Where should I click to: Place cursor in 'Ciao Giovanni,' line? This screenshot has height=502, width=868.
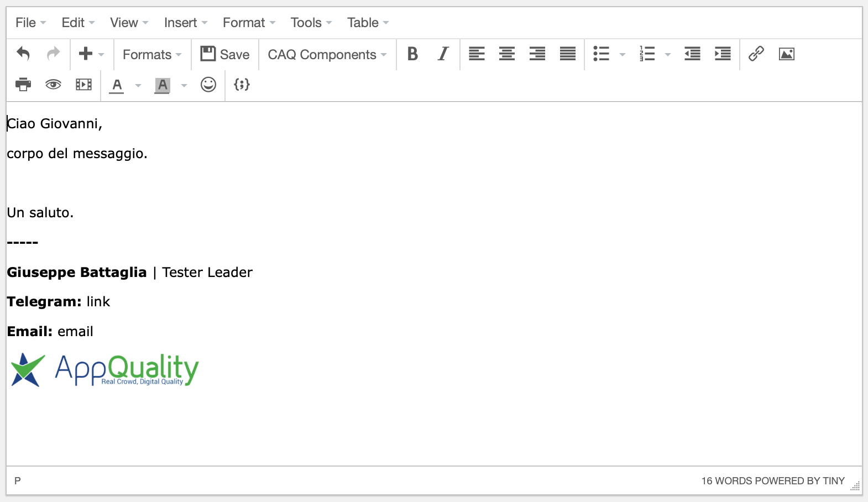(55, 123)
